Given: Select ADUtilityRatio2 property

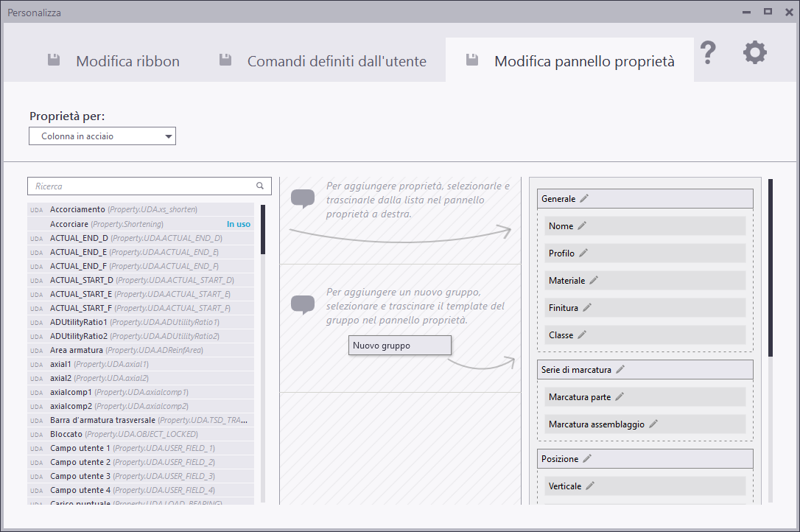Looking at the screenshot, I should click(140, 336).
